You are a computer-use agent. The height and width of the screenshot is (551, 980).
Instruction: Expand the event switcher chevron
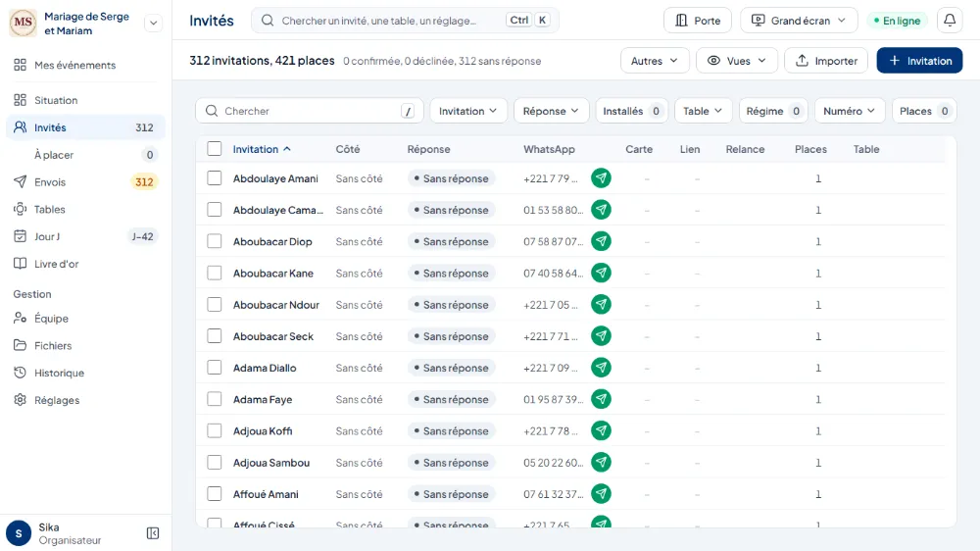point(153,24)
